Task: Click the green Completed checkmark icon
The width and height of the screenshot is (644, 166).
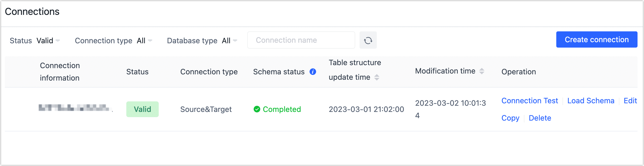Action: point(257,109)
